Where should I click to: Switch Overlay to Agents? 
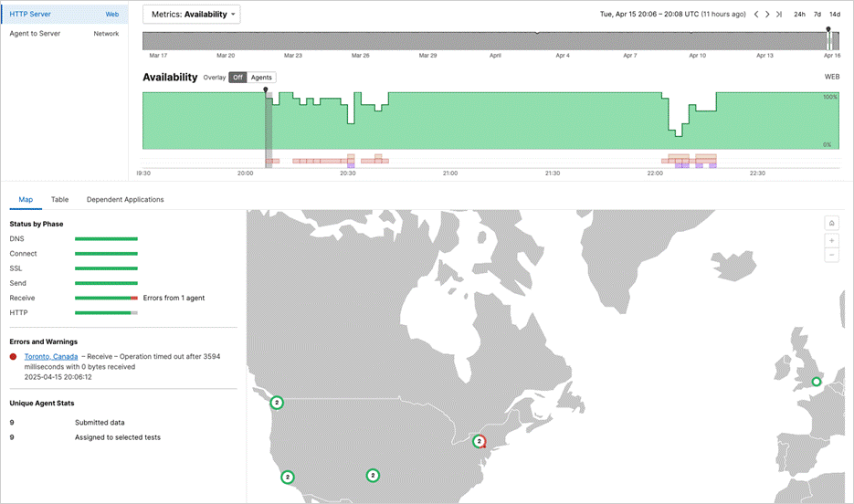pyautogui.click(x=261, y=78)
